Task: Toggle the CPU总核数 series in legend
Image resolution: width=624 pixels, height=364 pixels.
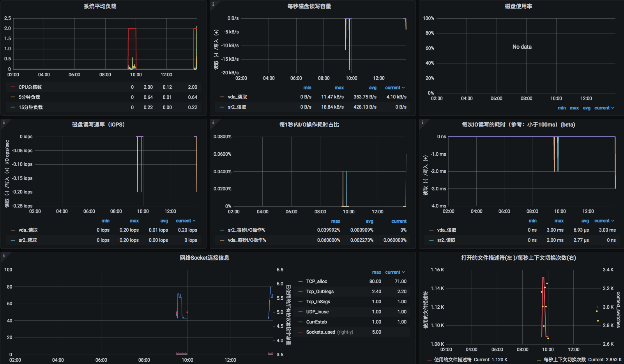Action: pos(30,87)
